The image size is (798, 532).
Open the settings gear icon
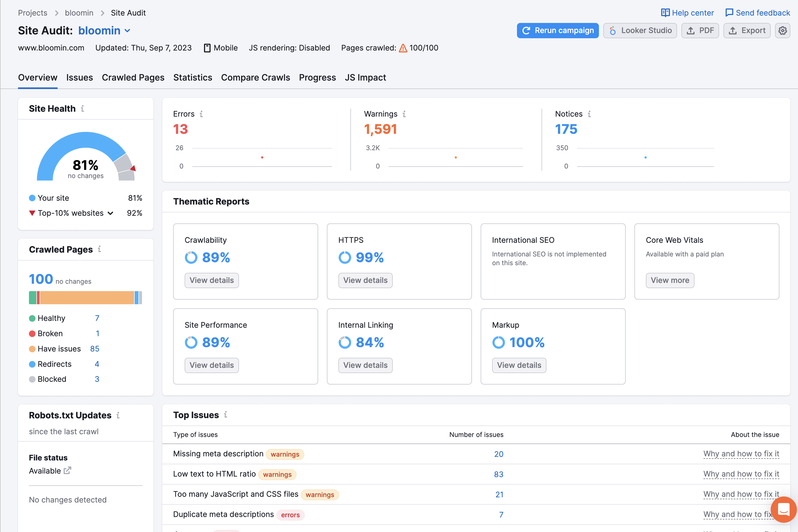coord(782,31)
